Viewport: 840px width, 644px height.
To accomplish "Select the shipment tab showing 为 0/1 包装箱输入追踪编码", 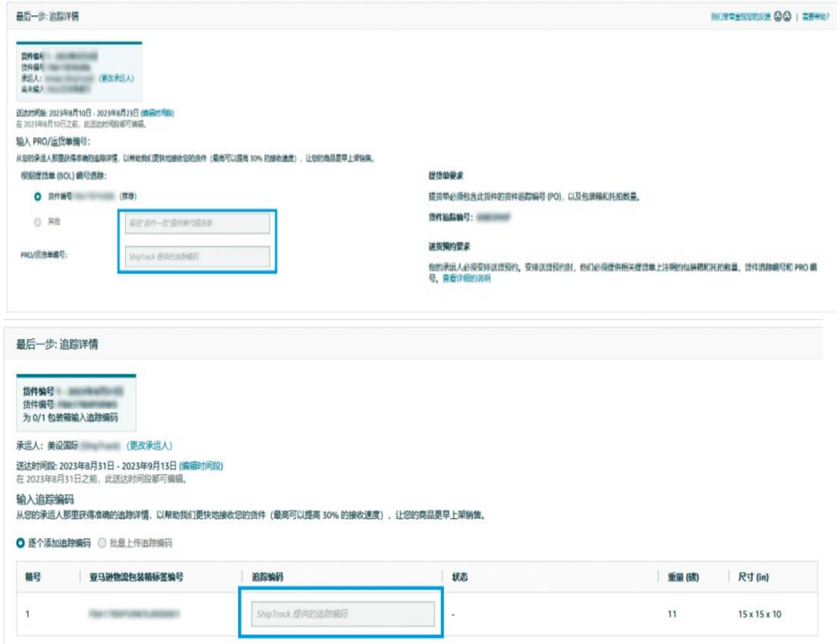I will (x=76, y=404).
